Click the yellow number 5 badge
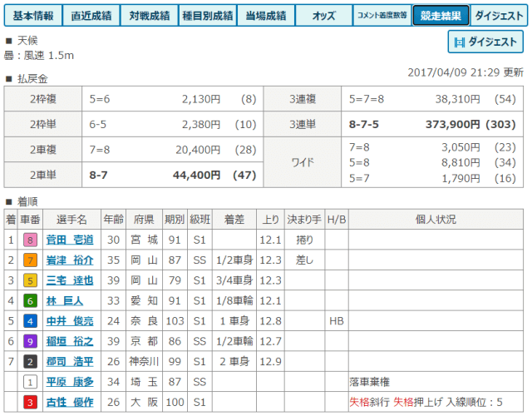 click(x=30, y=280)
